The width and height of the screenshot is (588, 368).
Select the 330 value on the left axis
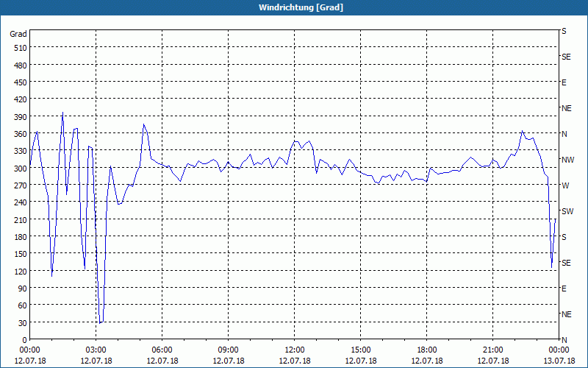[21, 151]
